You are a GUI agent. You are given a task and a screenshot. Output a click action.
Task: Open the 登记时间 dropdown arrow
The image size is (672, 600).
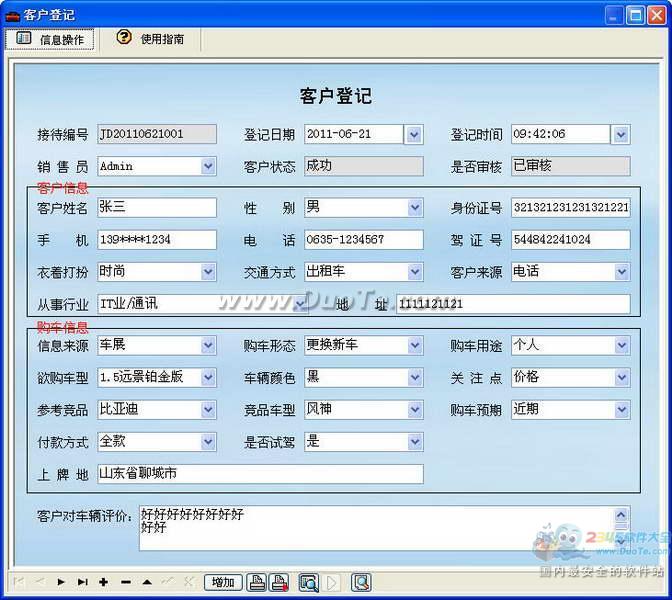point(621,135)
